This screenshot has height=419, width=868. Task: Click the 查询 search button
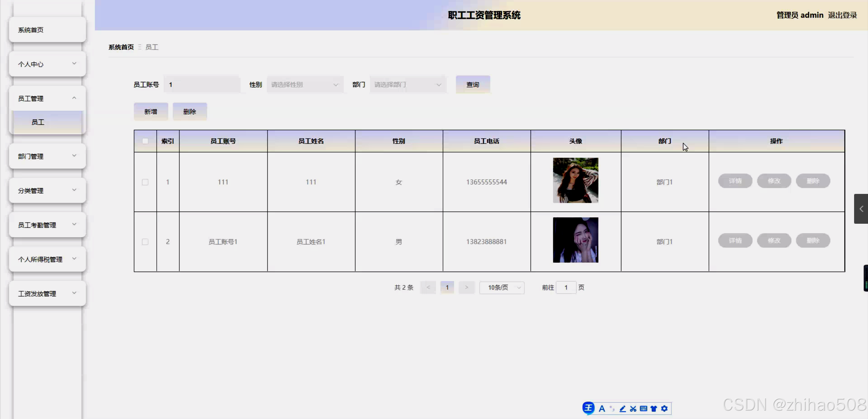[x=472, y=85]
